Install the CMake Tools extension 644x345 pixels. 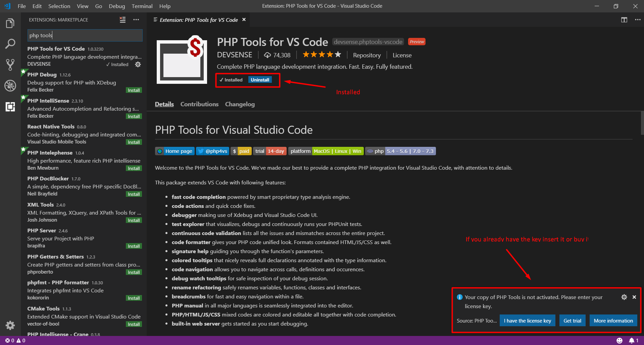click(x=134, y=324)
